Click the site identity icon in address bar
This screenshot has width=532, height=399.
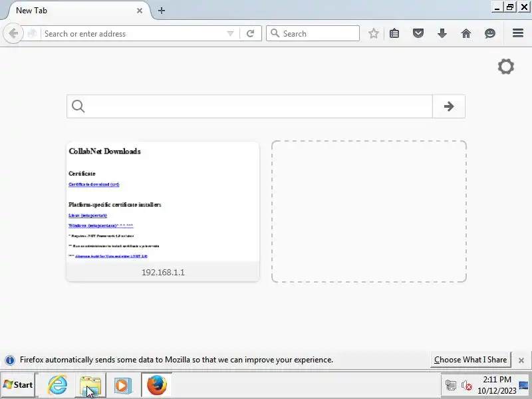[32, 34]
